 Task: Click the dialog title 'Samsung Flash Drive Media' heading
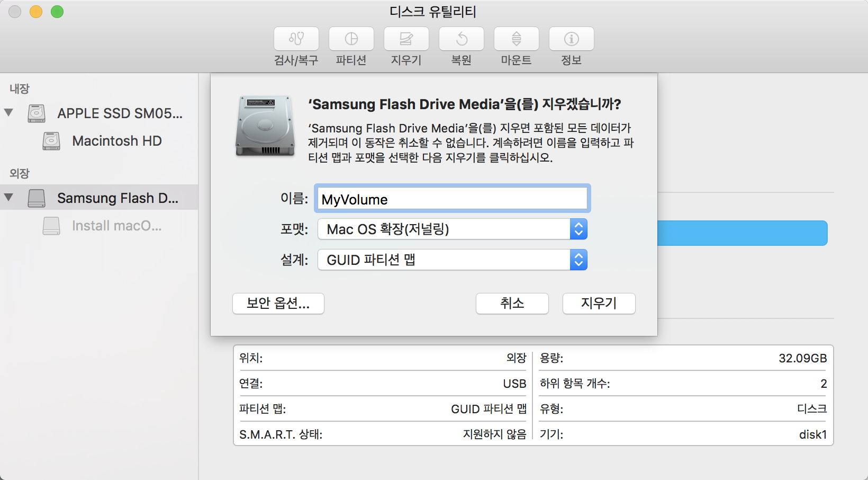[x=464, y=104]
